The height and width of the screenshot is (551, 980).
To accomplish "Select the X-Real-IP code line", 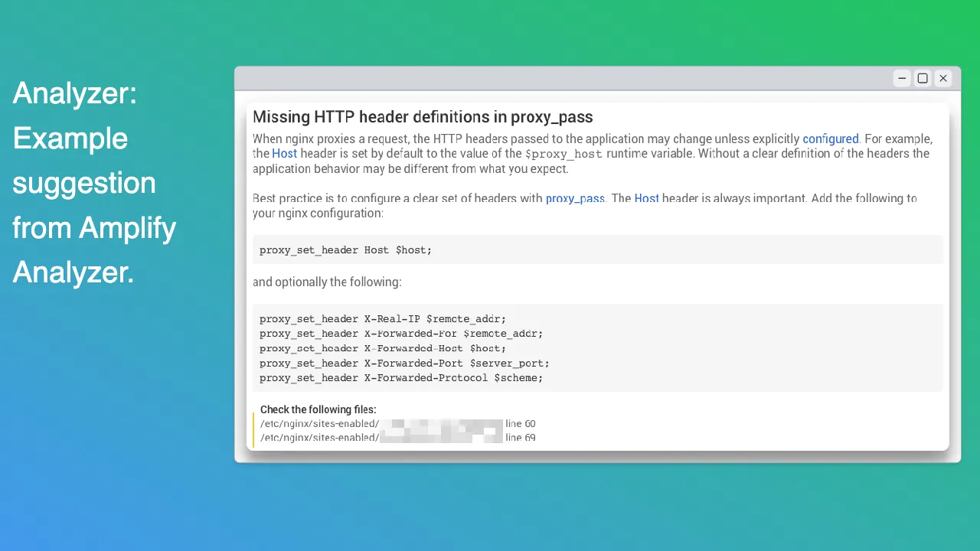I will (382, 318).
